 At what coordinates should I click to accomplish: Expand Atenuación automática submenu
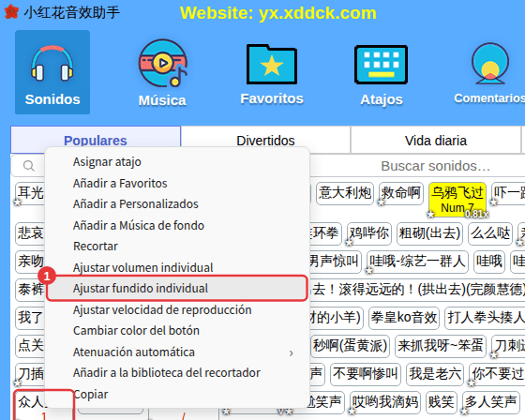point(177,352)
